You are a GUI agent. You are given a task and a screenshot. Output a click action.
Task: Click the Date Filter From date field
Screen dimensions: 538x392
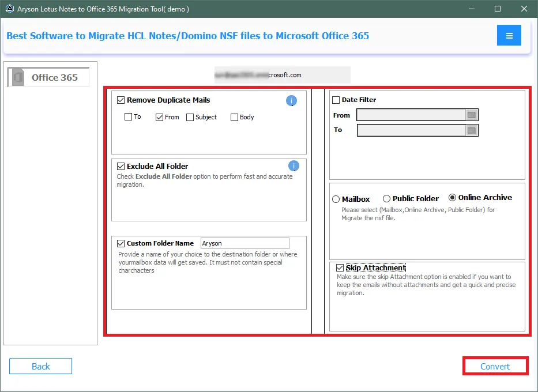pyautogui.click(x=411, y=115)
